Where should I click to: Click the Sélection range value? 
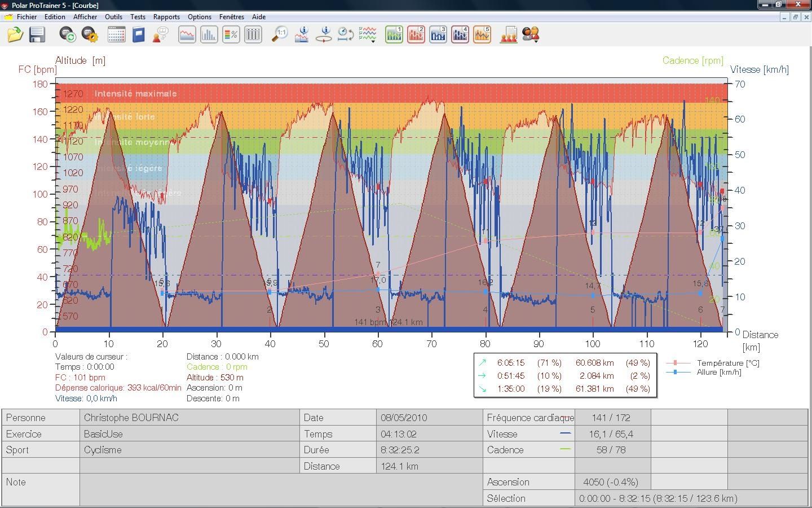658,498
